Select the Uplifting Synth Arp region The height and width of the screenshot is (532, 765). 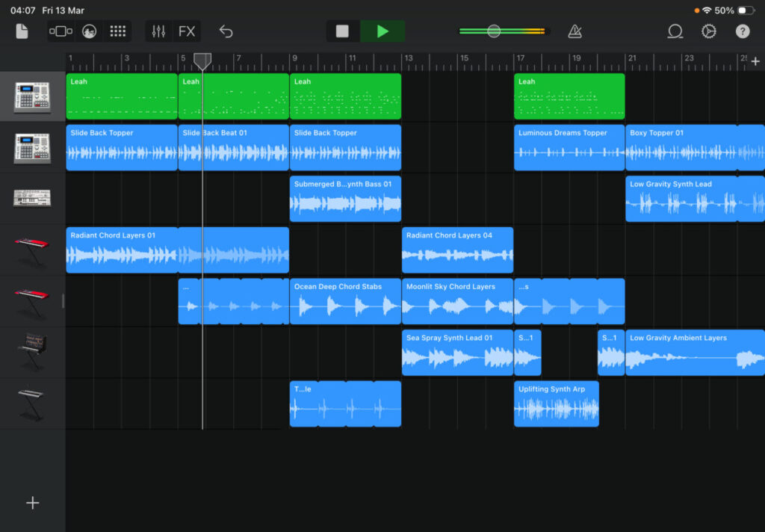556,404
